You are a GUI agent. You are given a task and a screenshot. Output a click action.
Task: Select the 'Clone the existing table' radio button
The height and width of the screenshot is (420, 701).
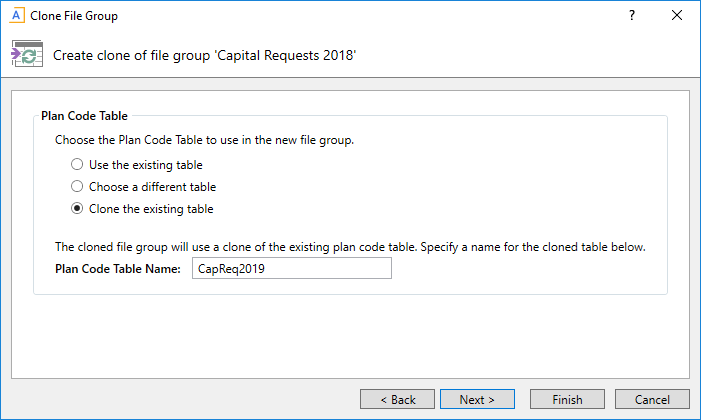click(77, 209)
